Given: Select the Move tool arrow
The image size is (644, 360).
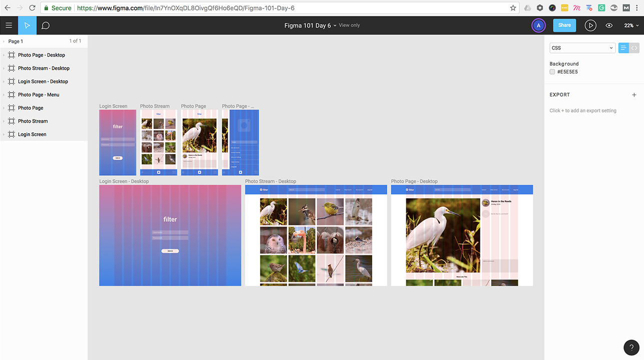Looking at the screenshot, I should pyautogui.click(x=27, y=26).
